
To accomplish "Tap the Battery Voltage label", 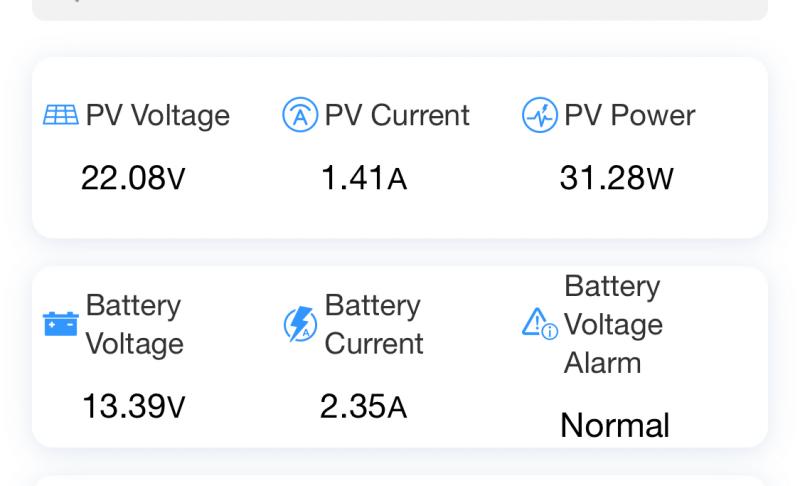I will (134, 324).
